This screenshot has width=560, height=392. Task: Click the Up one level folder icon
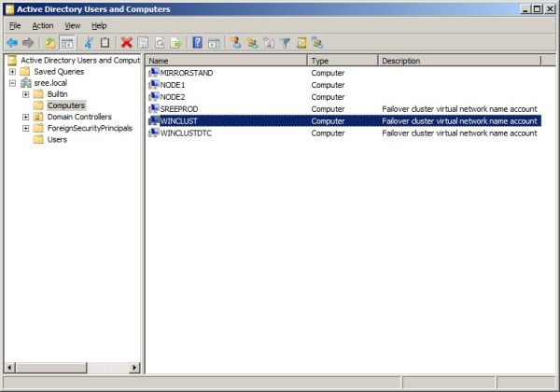[x=49, y=42]
